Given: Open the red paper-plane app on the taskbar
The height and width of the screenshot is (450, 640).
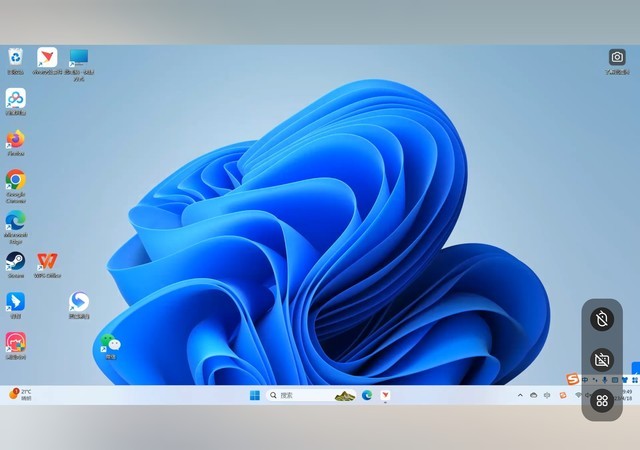Looking at the screenshot, I should point(385,395).
